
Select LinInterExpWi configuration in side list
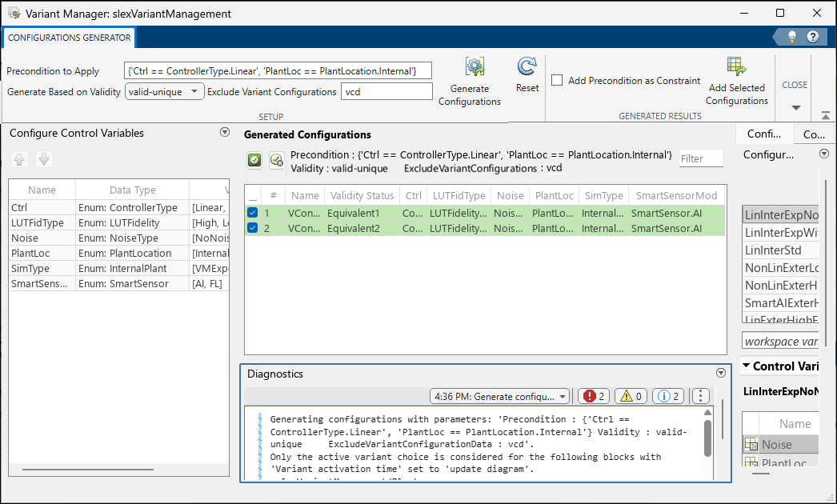click(780, 233)
